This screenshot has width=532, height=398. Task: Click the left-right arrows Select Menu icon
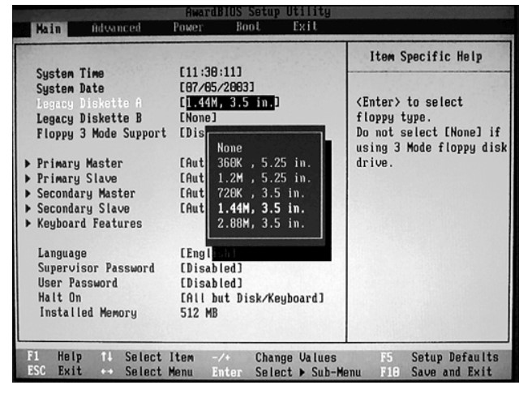click(107, 372)
